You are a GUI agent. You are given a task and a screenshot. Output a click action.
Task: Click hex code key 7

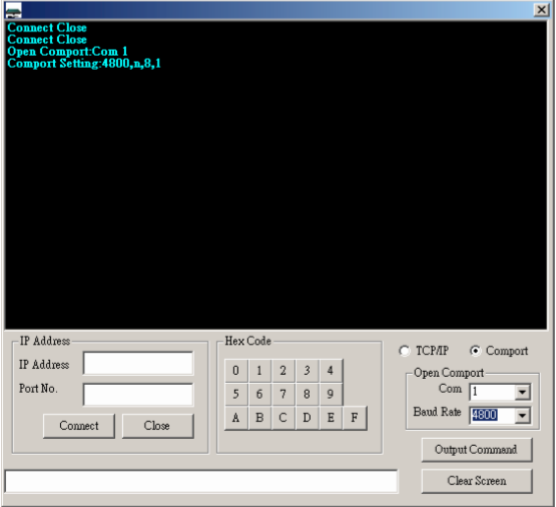tap(283, 394)
